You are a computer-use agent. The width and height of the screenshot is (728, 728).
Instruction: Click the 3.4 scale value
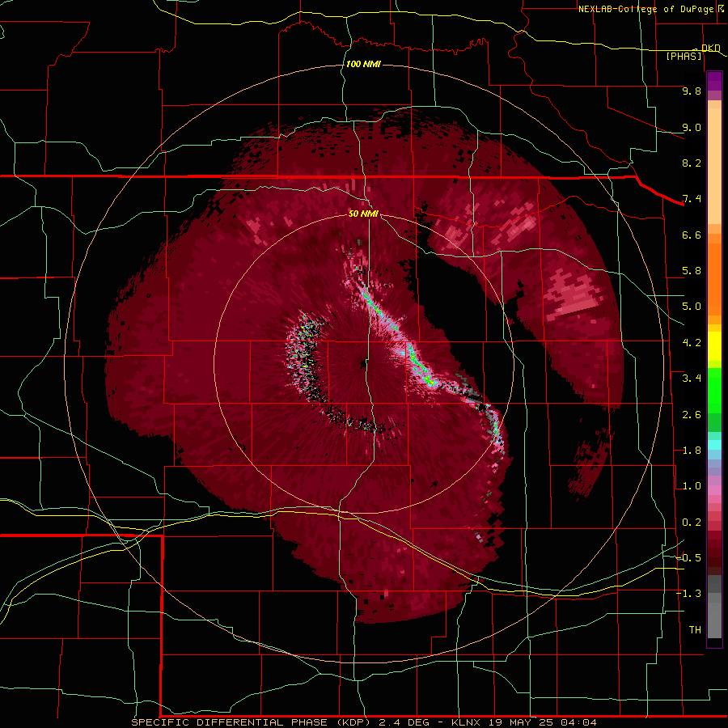[692, 379]
